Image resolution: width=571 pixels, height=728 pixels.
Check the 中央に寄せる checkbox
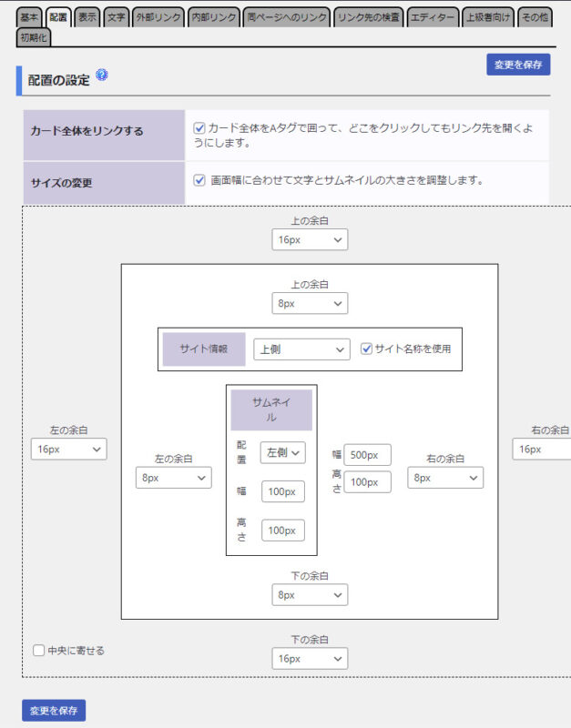tap(38, 651)
